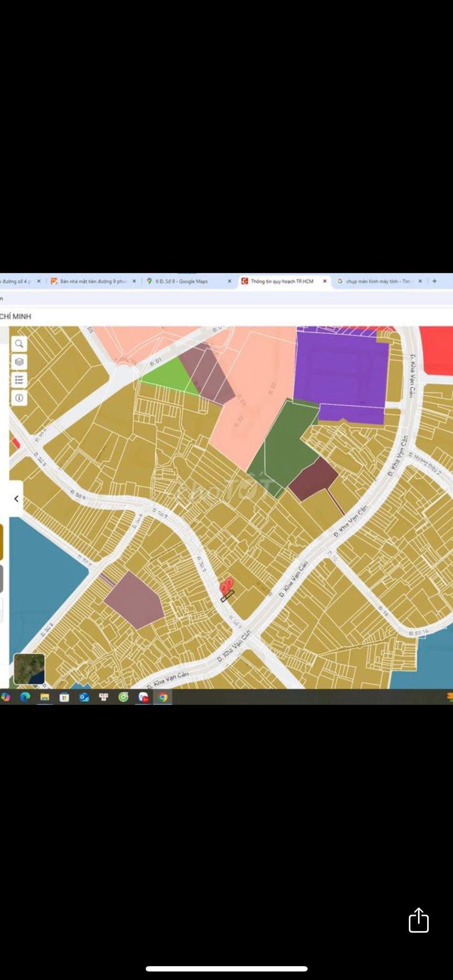Click the Chrome icon in the taskbar

(x=163, y=697)
